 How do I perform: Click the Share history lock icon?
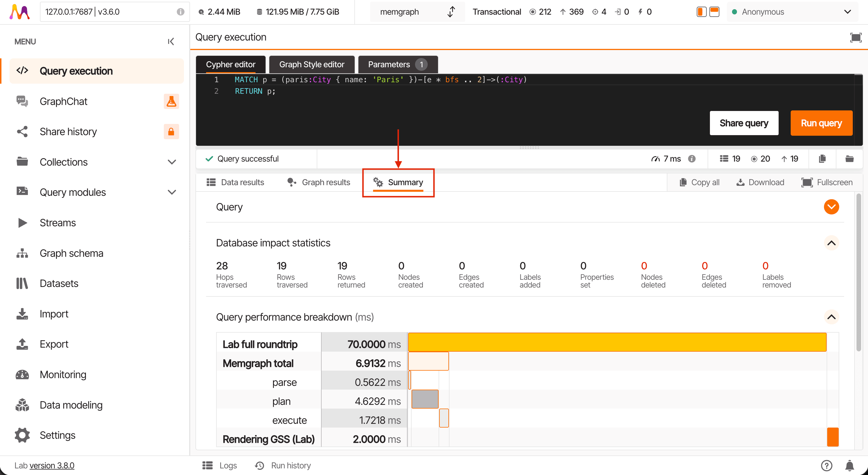point(171,131)
